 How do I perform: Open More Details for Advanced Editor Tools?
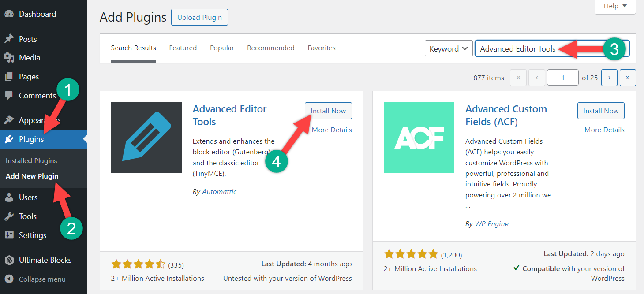pyautogui.click(x=332, y=130)
